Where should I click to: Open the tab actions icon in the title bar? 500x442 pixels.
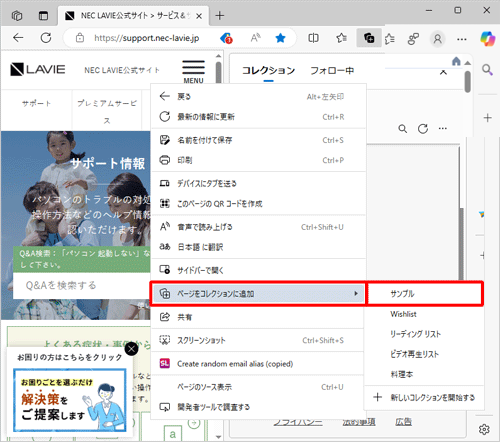43,15
